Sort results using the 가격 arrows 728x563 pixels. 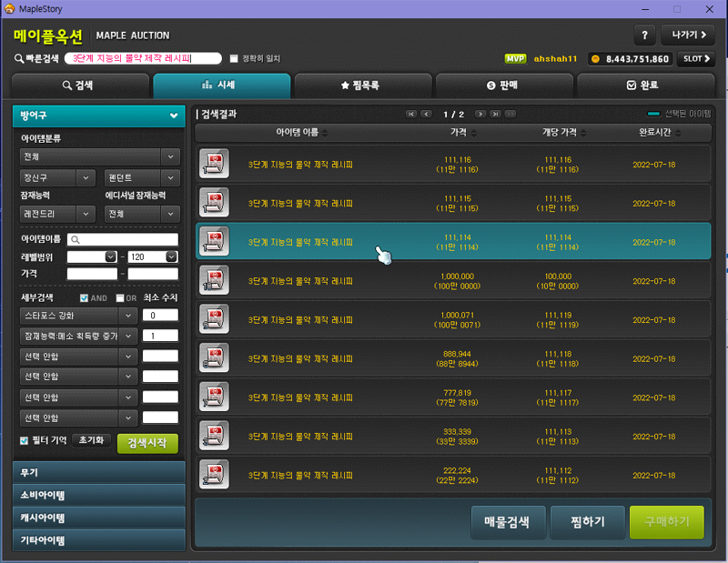(473, 133)
